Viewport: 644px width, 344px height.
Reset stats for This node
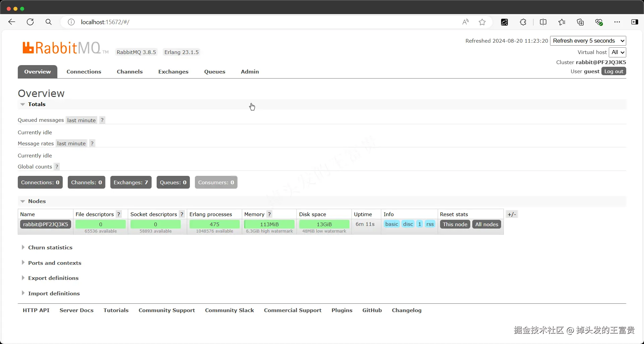click(x=455, y=224)
